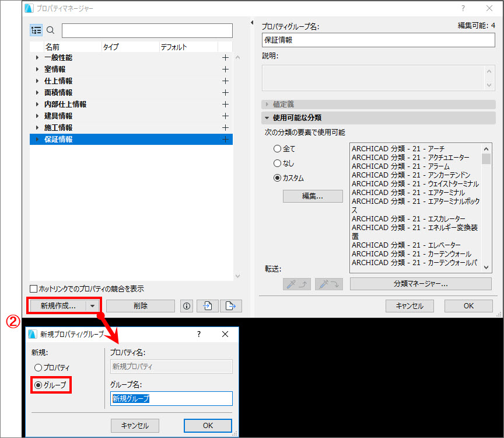Open the info icon button next to 削除
Image resolution: width=504 pixels, height=438 pixels.
pyautogui.click(x=187, y=306)
